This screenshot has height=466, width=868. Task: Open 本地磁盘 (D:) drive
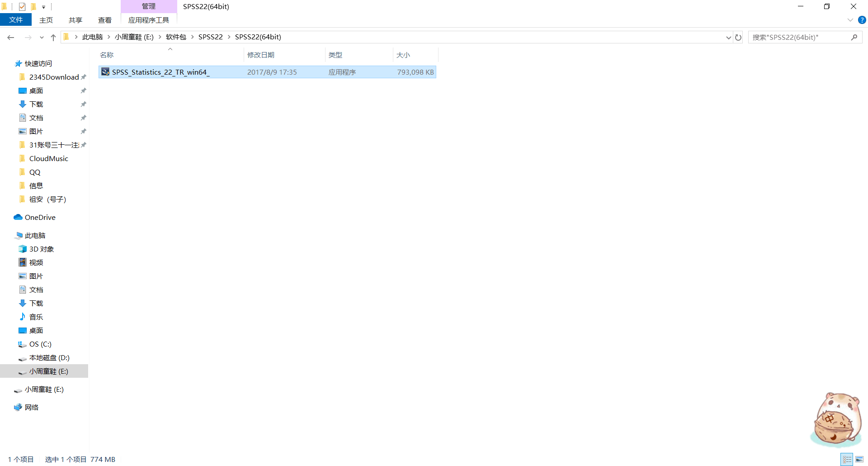tap(49, 358)
